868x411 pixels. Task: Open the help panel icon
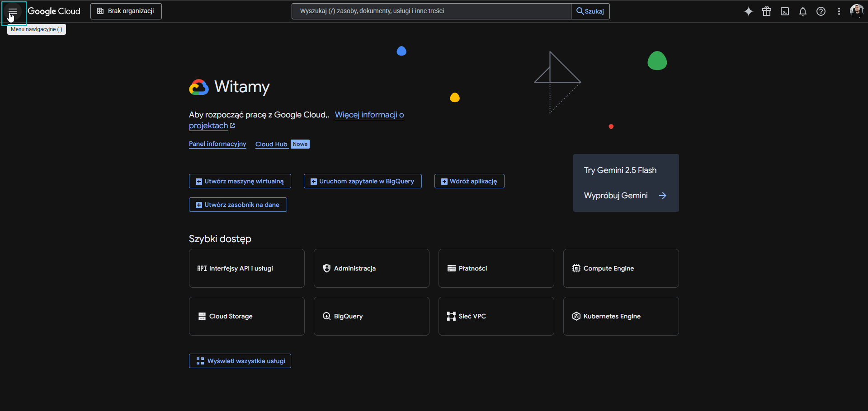821,11
